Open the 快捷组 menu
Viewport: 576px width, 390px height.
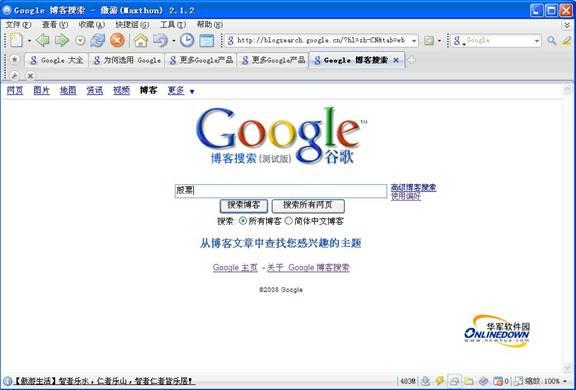click(x=132, y=25)
